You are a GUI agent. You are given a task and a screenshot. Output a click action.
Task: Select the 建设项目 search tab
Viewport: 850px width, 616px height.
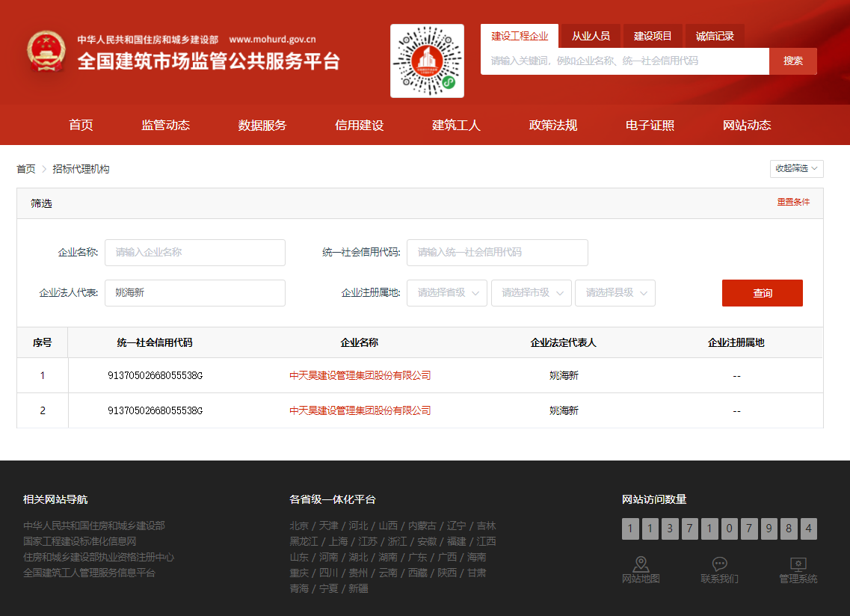(653, 36)
